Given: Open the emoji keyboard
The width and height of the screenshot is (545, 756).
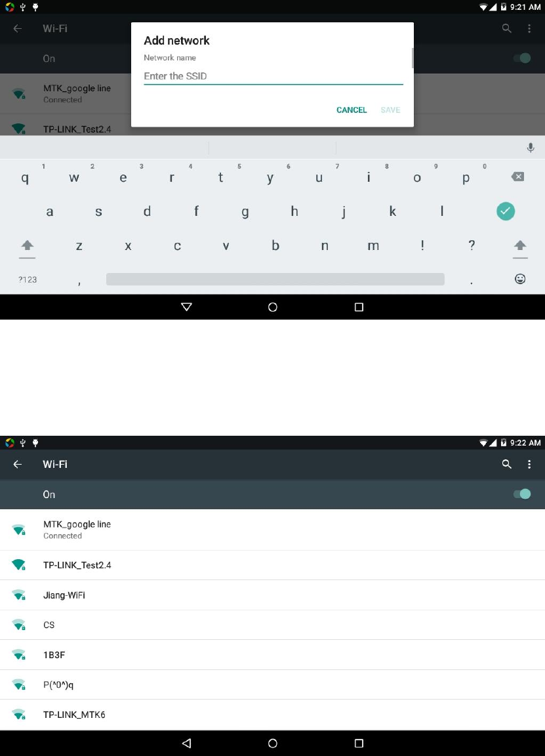Looking at the screenshot, I should pyautogui.click(x=520, y=279).
